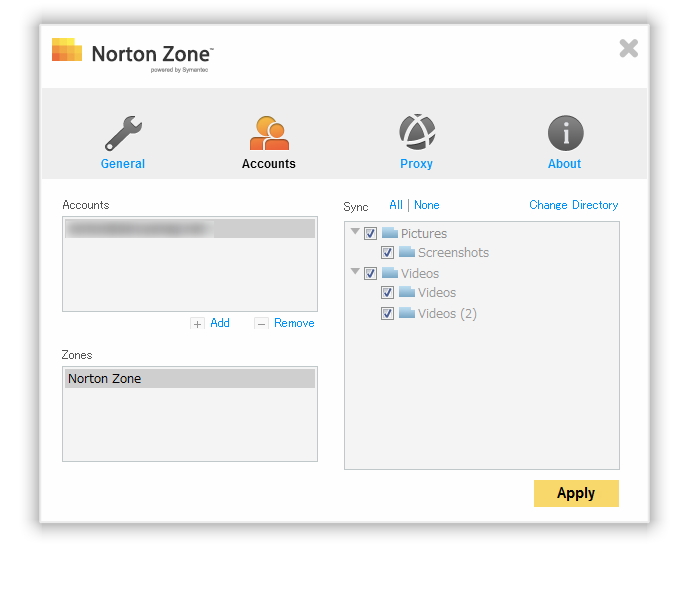Uncheck the top-level Videos checkbox
The width and height of the screenshot is (690, 600).
tap(371, 273)
